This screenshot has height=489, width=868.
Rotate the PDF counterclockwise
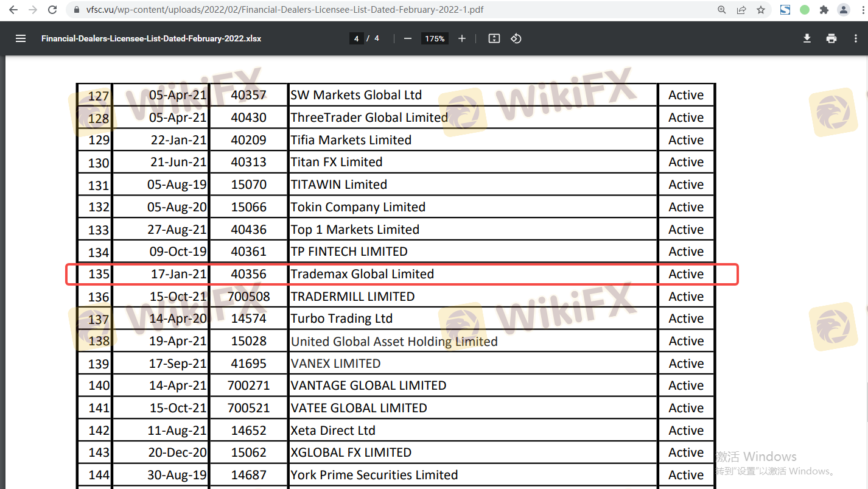(516, 38)
